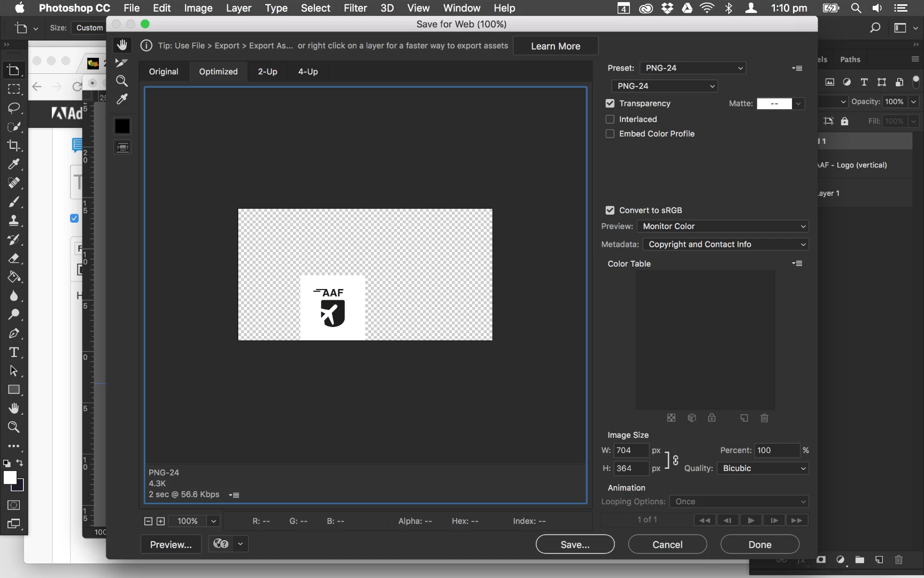Image resolution: width=924 pixels, height=578 pixels.
Task: Open browser selection dropdown arrow
Action: click(241, 544)
